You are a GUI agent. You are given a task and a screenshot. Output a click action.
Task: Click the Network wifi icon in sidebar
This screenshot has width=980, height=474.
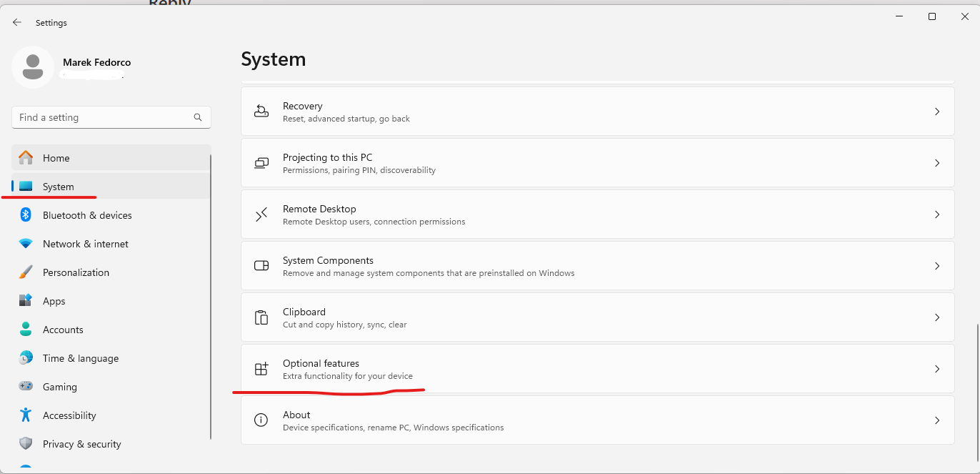(26, 244)
